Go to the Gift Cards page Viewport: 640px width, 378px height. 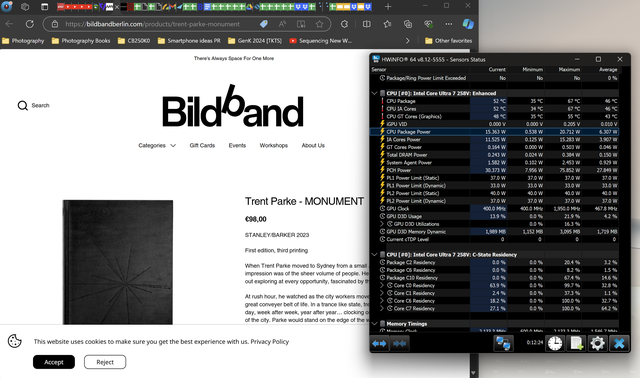click(202, 145)
